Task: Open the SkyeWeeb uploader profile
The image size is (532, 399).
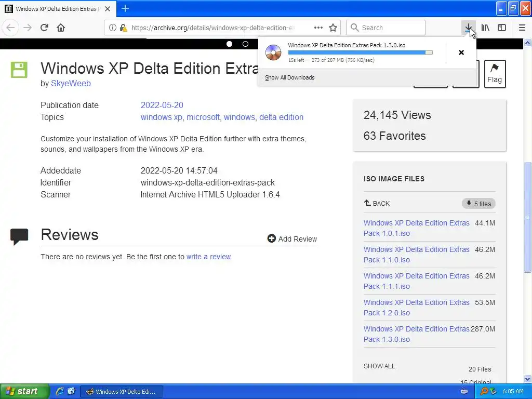Action: [71, 83]
